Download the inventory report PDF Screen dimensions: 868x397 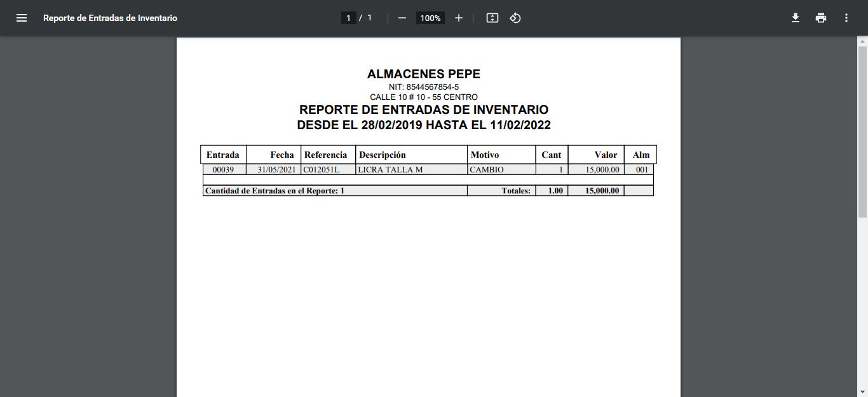pyautogui.click(x=795, y=18)
